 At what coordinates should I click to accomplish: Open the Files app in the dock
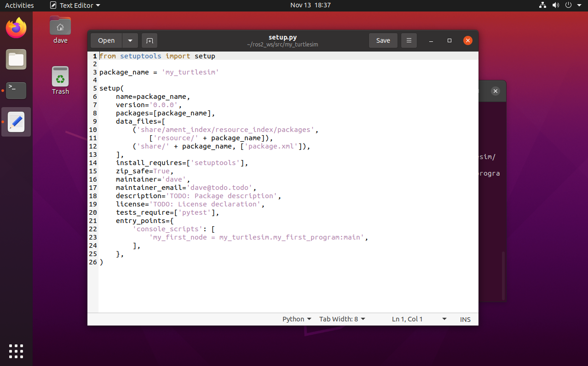tap(16, 59)
